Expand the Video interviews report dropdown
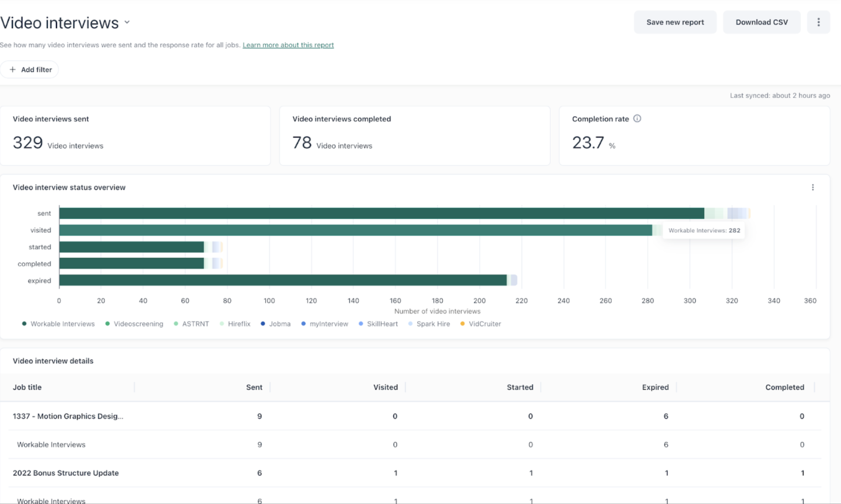Image resolution: width=841 pixels, height=504 pixels. (x=127, y=22)
